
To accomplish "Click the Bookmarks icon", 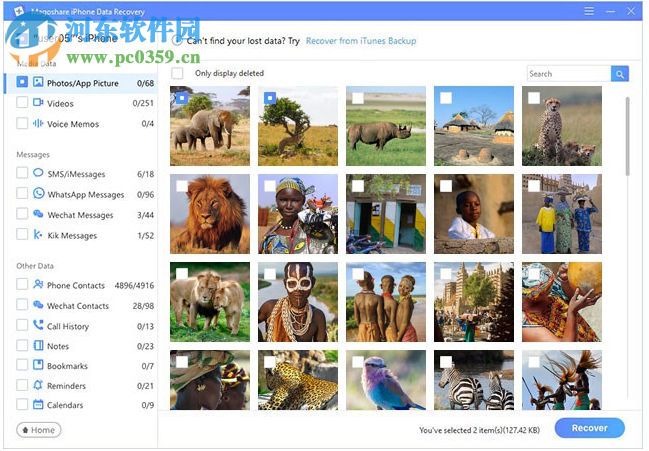I will 38,365.
